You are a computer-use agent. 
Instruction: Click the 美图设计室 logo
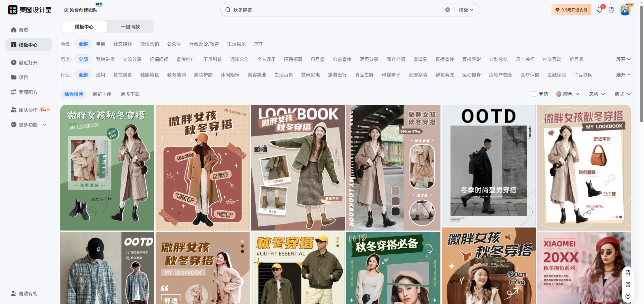coord(30,10)
